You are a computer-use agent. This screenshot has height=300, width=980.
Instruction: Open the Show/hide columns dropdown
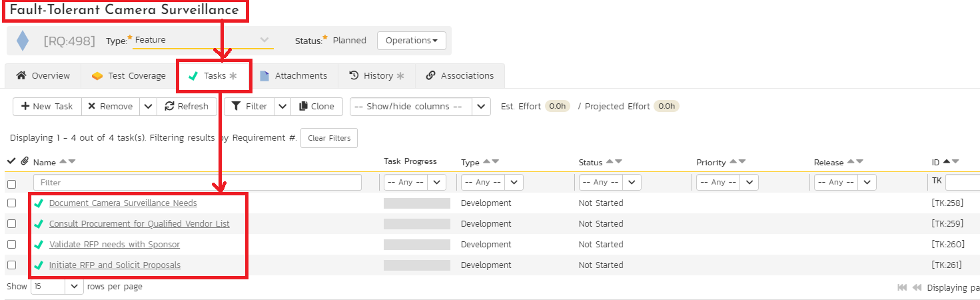(420, 107)
